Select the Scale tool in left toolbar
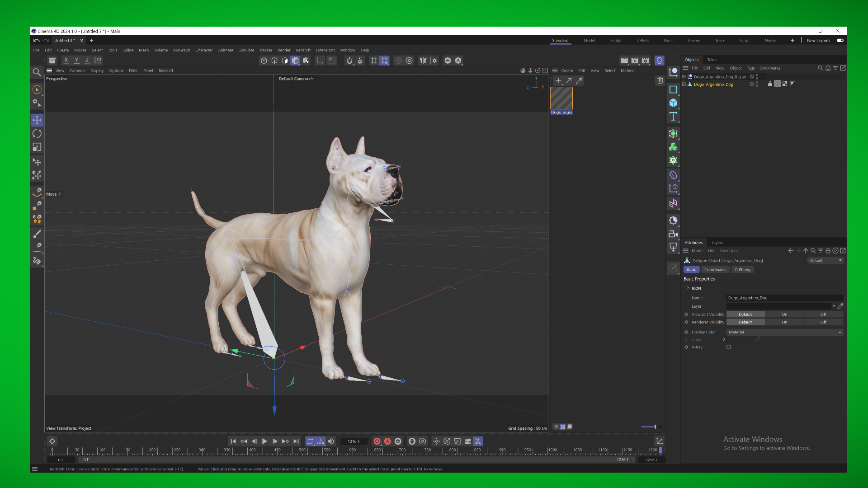The image size is (868, 488). pyautogui.click(x=37, y=147)
